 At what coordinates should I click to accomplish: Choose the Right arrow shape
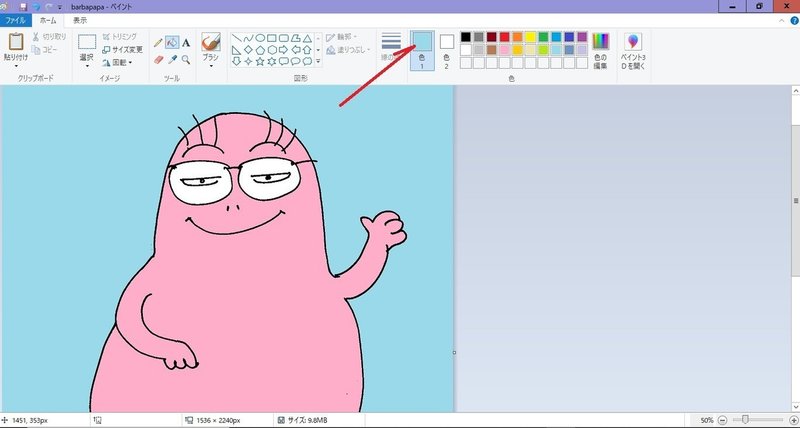pyautogui.click(x=284, y=50)
